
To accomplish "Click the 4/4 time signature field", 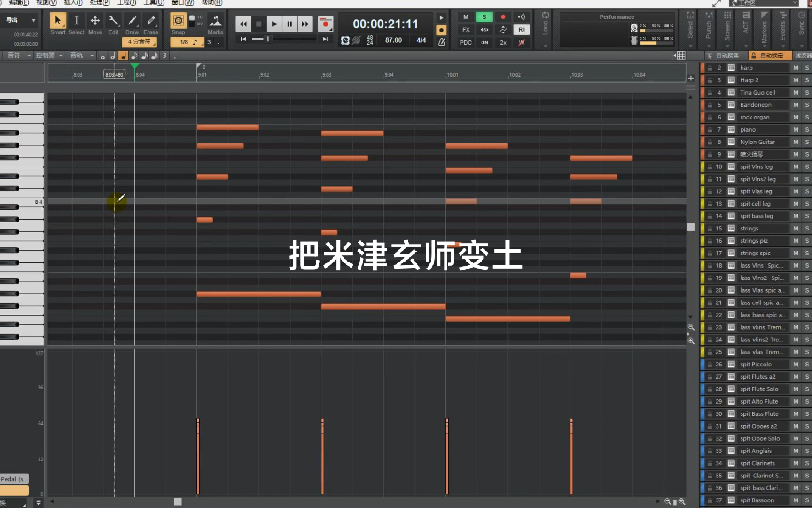I will tap(421, 40).
